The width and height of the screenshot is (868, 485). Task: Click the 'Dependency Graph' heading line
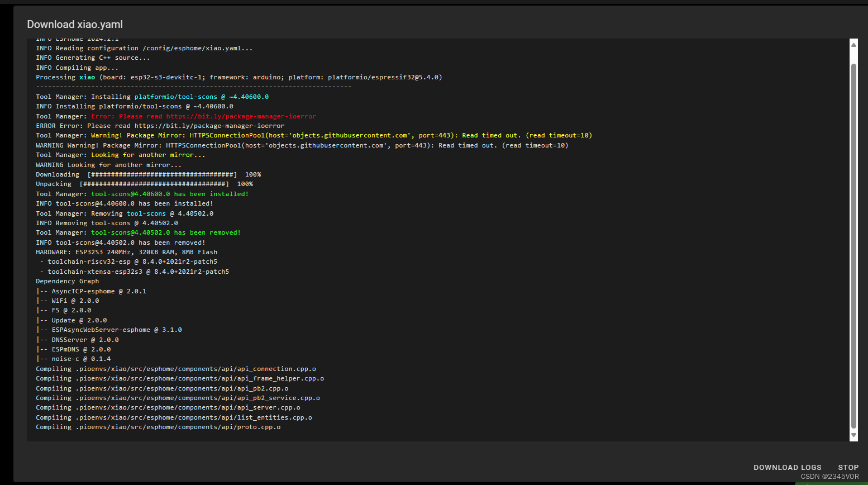(68, 282)
